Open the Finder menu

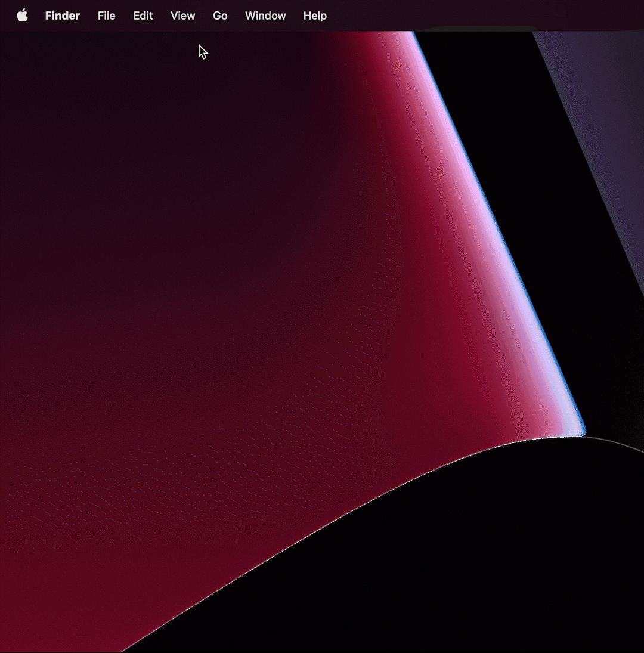pos(63,16)
